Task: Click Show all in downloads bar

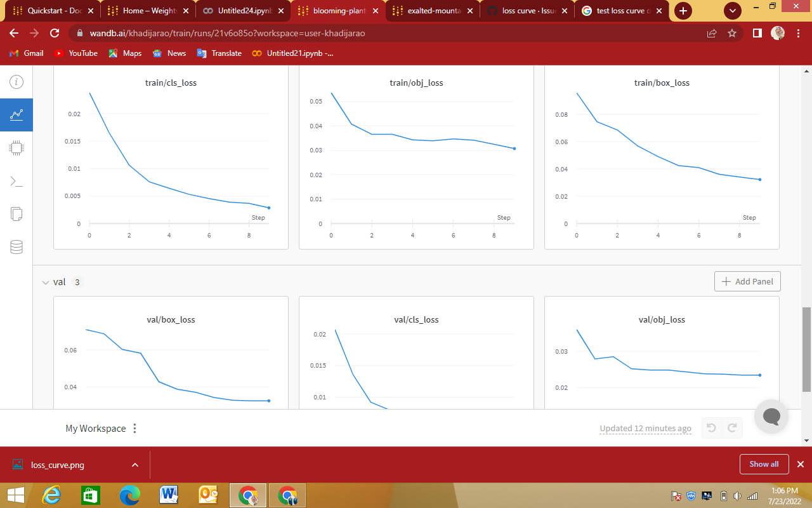Action: (x=764, y=464)
